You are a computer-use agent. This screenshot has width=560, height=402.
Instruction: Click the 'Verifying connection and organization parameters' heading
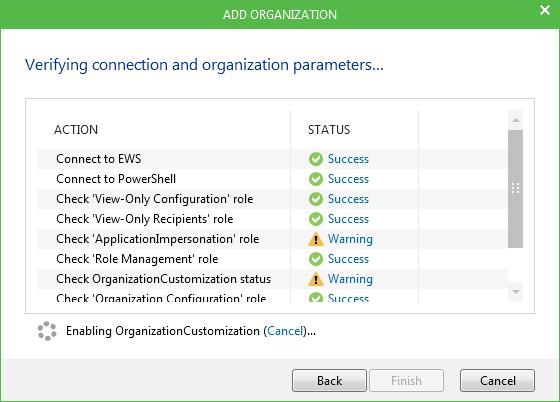[204, 65]
